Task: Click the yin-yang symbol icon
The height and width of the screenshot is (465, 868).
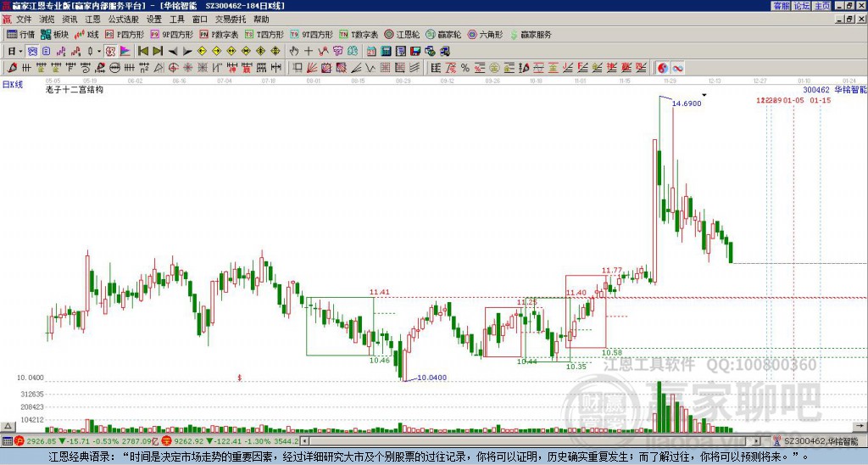Action: (x=662, y=68)
